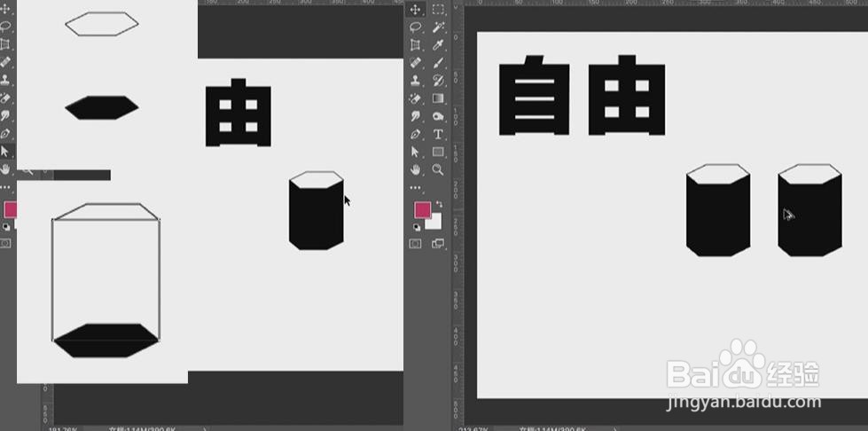This screenshot has height=431, width=868.
Task: Select the Move tool in right window
Action: pos(415,10)
